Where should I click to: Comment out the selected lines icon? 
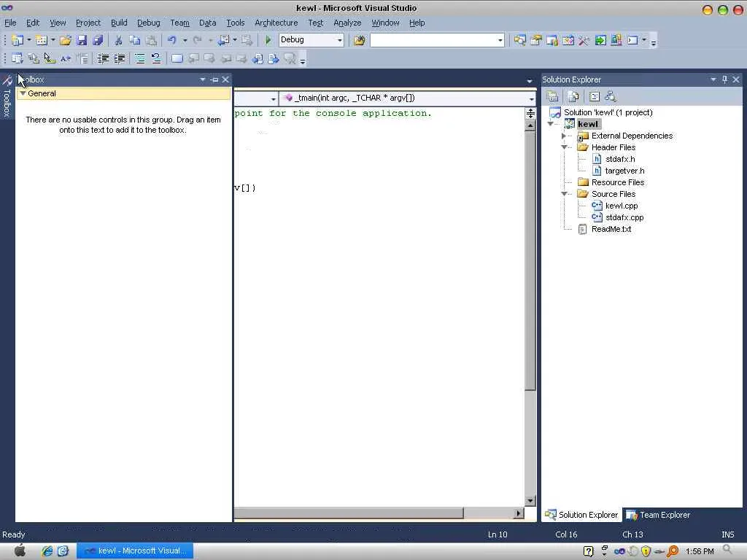139,58
